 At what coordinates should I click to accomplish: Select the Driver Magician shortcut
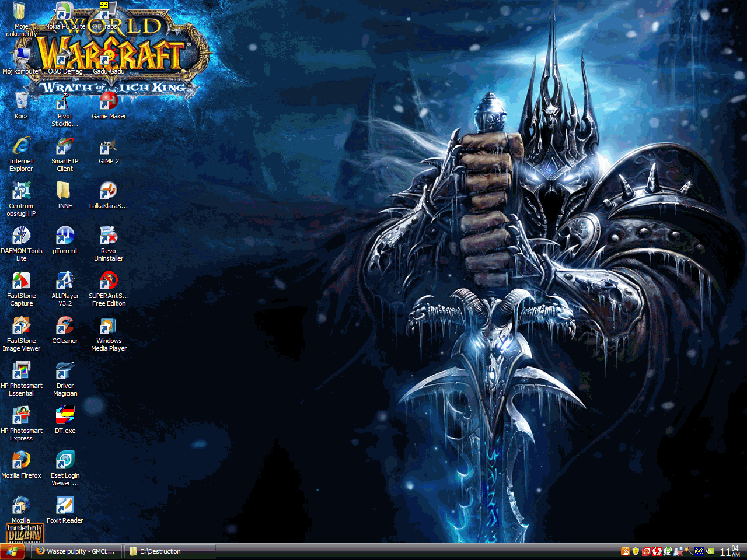[x=65, y=371]
